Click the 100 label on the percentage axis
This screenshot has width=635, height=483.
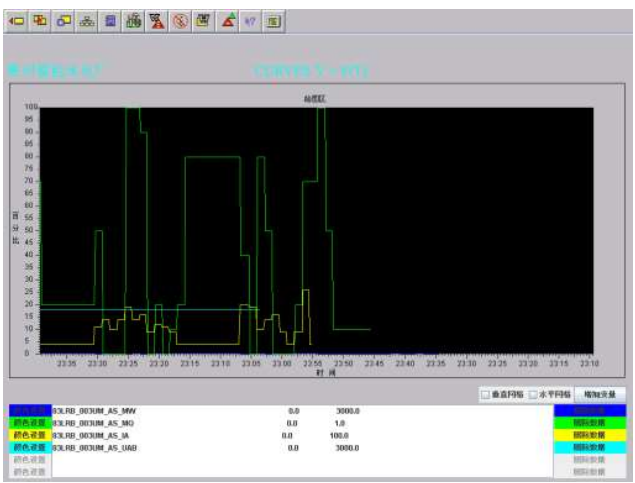coord(31,107)
